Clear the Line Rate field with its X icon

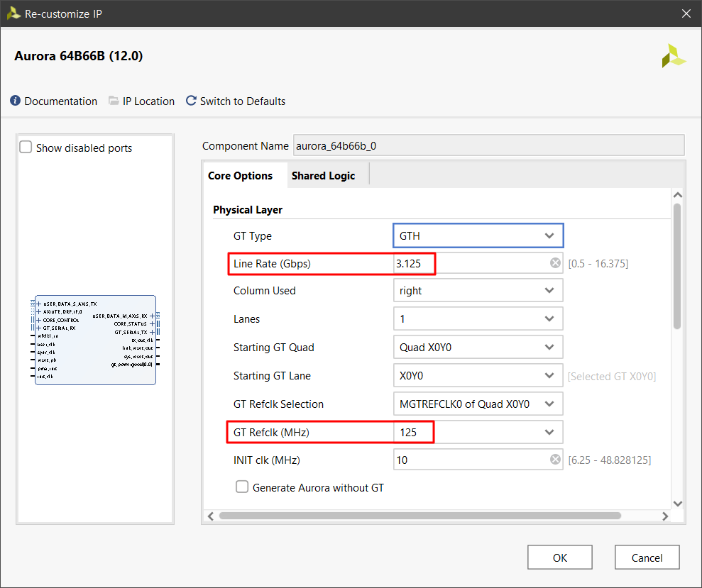[555, 263]
